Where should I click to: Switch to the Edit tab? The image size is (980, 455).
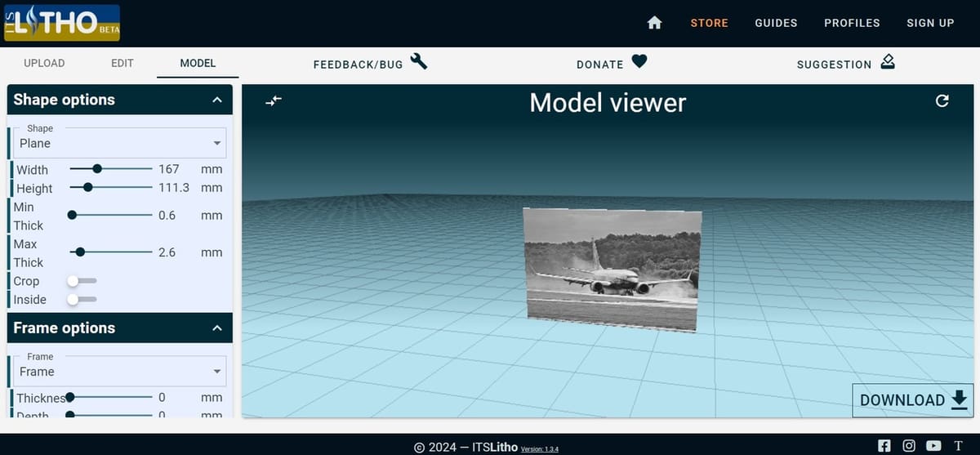click(x=122, y=63)
